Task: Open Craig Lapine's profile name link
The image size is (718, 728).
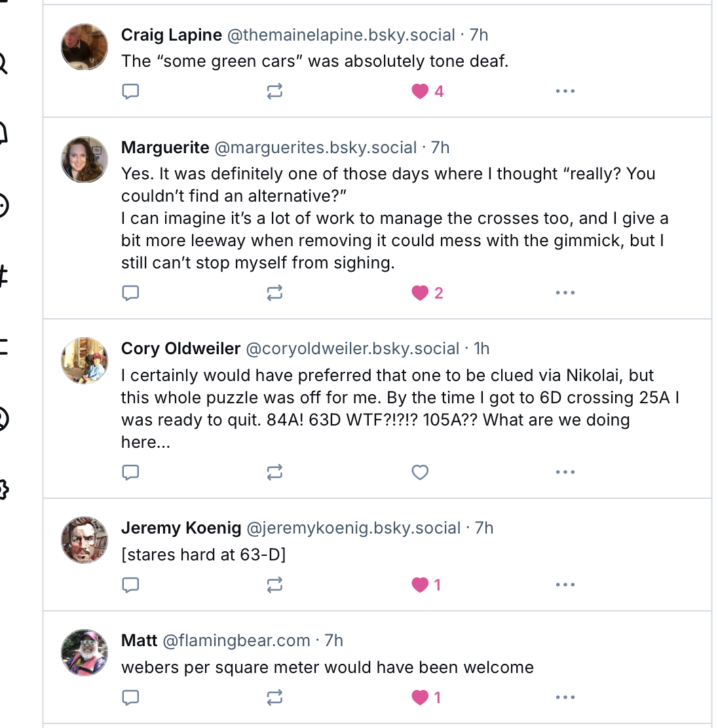Action: pos(172,35)
